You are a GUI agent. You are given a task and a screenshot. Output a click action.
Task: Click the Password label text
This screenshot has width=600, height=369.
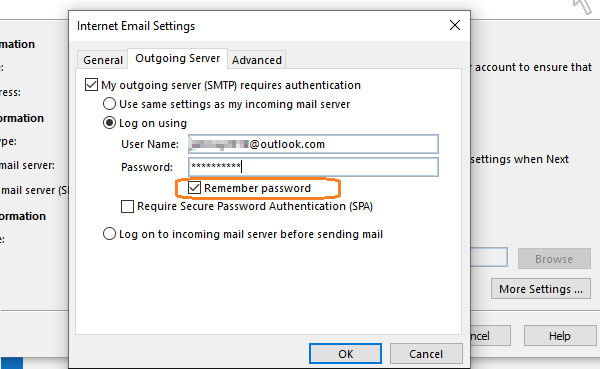[147, 167]
